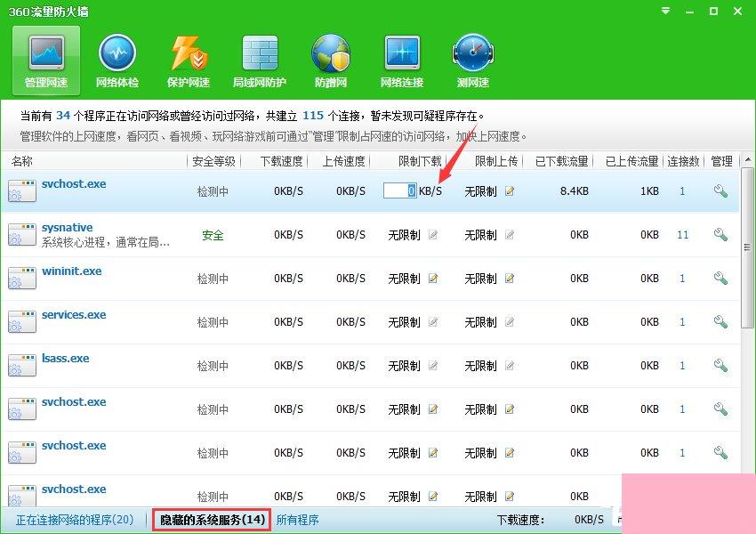Click the program icon of services.exe row
Screen dimensions: 756x534
pyautogui.click(x=22, y=322)
